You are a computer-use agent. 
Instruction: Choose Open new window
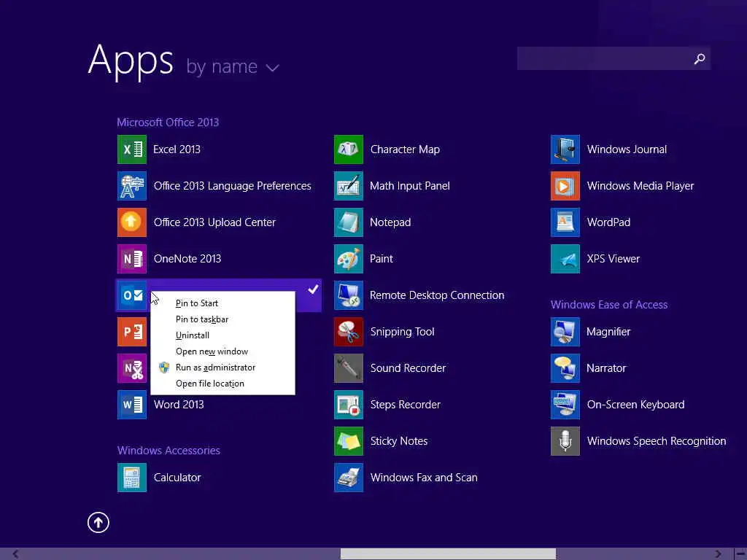[212, 351]
